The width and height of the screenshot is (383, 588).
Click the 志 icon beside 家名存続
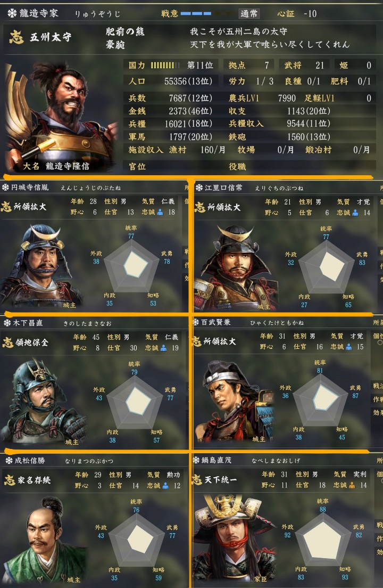tap(10, 480)
